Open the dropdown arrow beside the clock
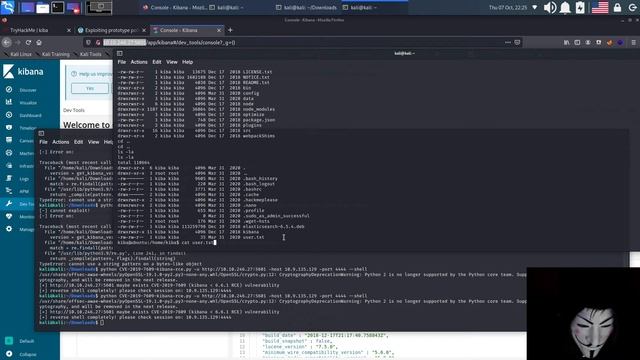Image resolution: width=640 pixels, height=360 pixels. tap(534, 7)
